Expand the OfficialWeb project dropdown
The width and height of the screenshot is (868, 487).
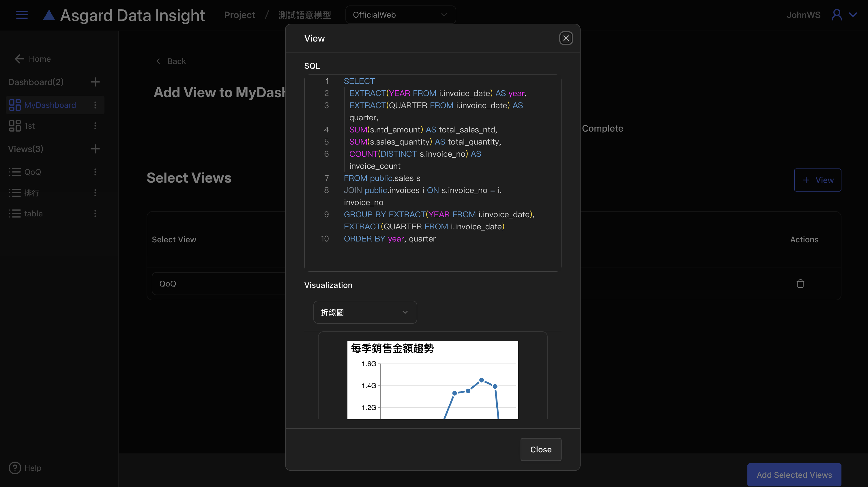(400, 15)
